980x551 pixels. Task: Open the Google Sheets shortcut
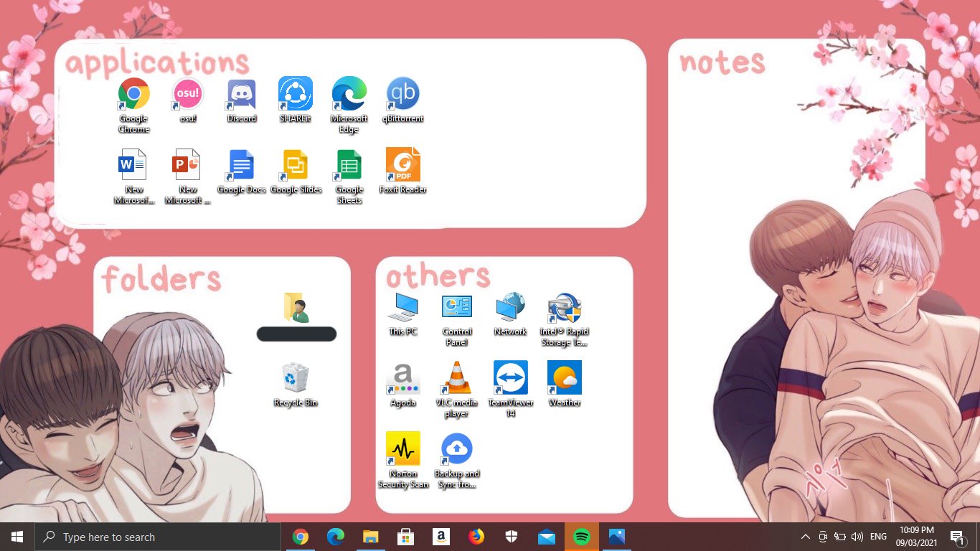click(x=349, y=164)
